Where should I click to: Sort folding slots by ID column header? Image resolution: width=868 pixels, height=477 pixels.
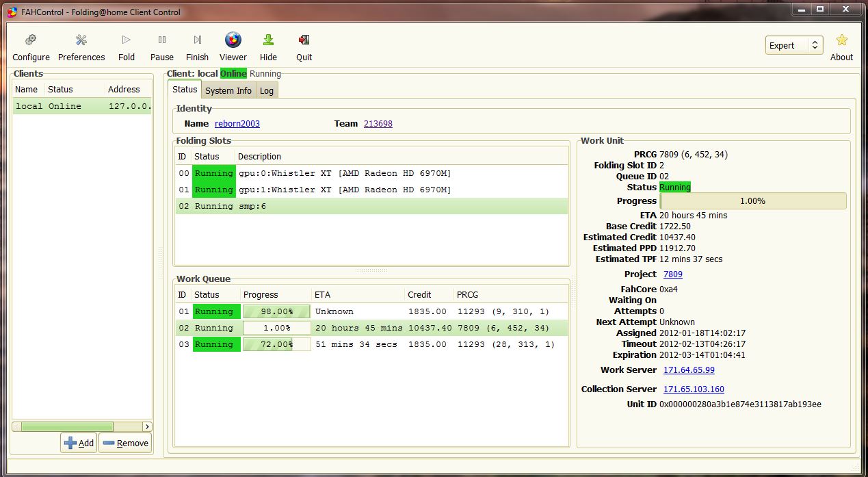(183, 156)
